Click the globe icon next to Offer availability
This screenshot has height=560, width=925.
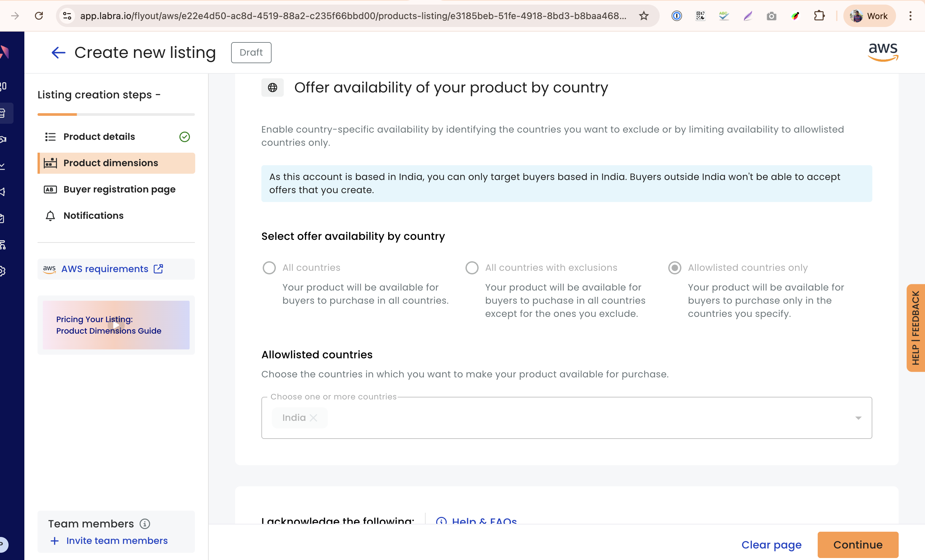coord(272,88)
